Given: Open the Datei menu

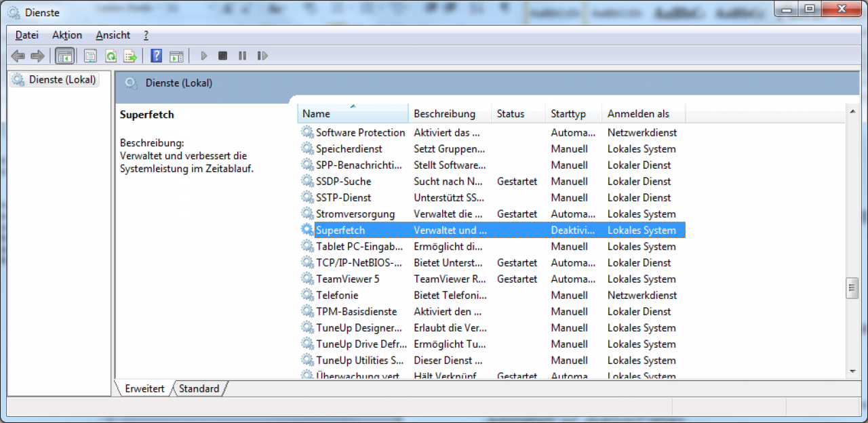Looking at the screenshot, I should [x=27, y=35].
